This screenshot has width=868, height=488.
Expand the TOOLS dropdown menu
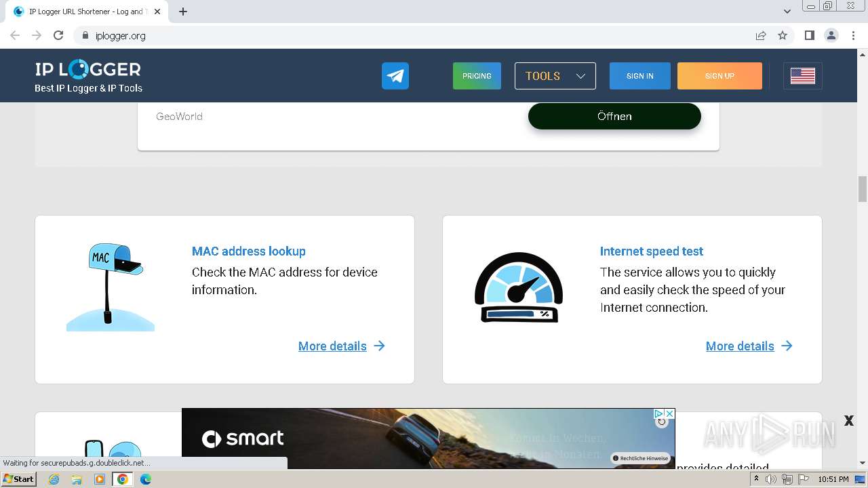pyautogui.click(x=555, y=76)
